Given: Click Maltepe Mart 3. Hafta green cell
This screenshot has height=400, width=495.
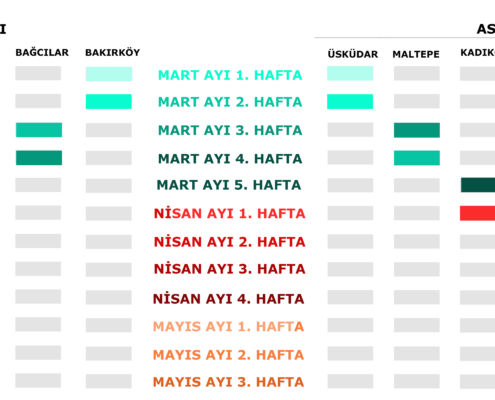Looking at the screenshot, I should (x=417, y=130).
